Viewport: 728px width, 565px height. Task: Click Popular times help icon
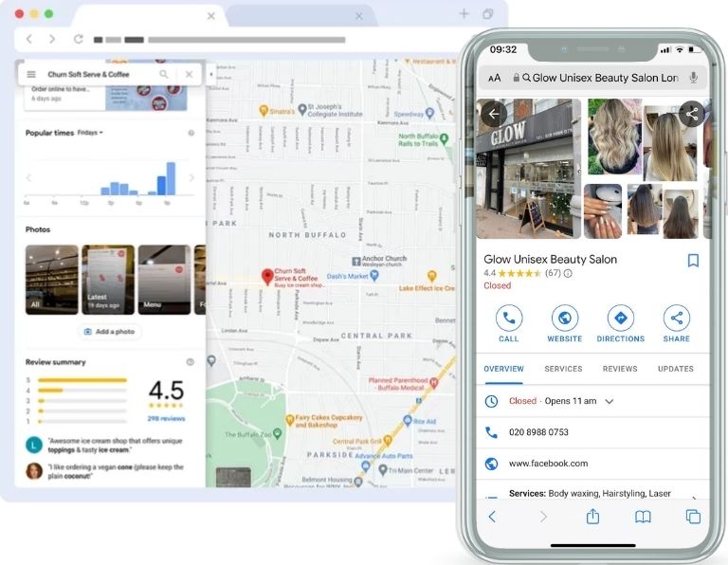pyautogui.click(x=191, y=133)
